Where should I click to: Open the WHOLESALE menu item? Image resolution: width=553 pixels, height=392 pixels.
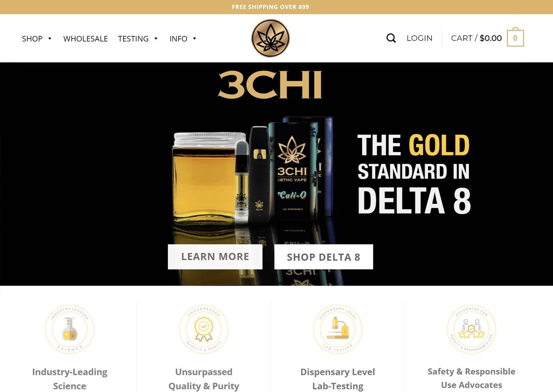[x=86, y=39]
